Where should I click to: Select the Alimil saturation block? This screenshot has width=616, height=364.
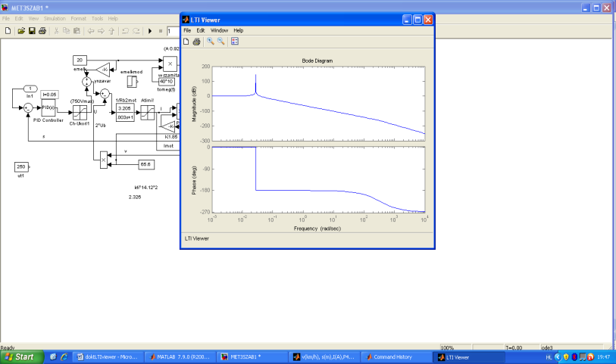148,113
